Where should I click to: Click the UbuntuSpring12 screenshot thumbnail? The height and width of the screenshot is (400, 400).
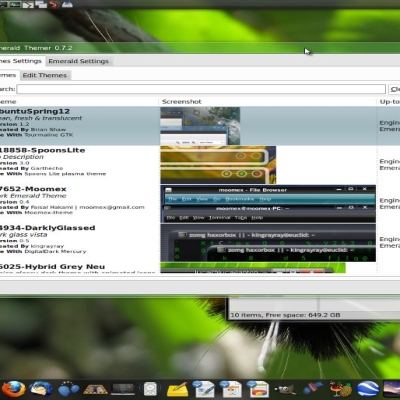200,126
